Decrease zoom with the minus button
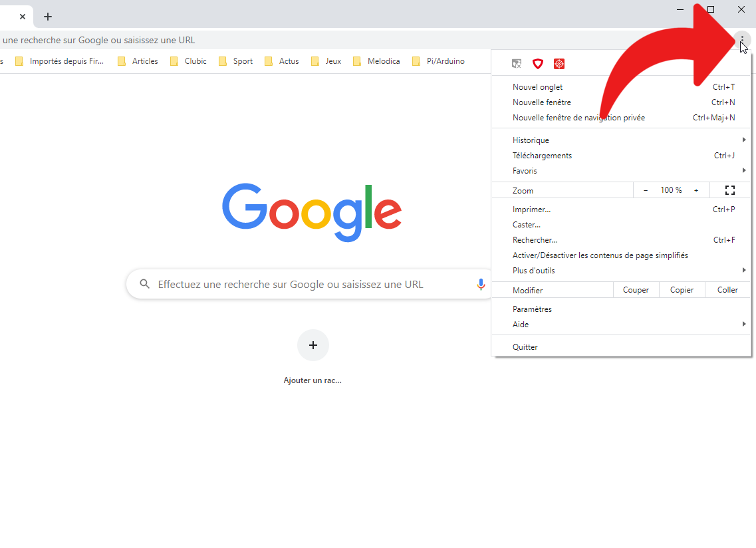The width and height of the screenshot is (756, 548). click(x=646, y=191)
